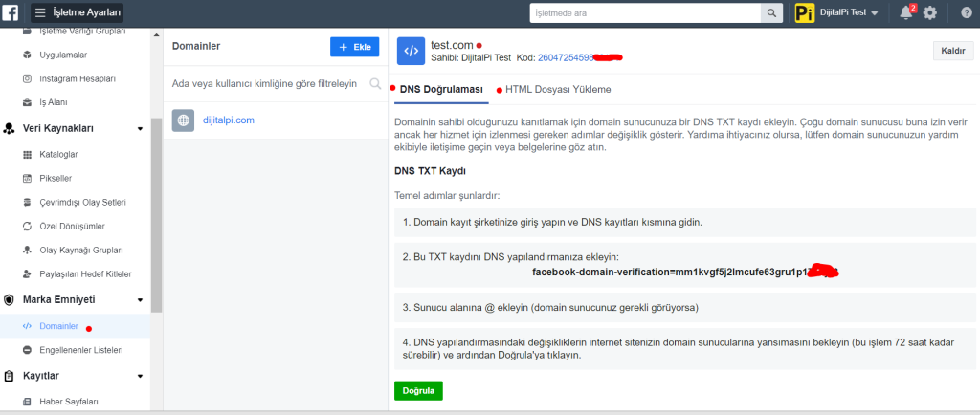Viewport: 980px width, 415px height.
Task: Click the Olay Kaynağı Grupları icon
Action: pyautogui.click(x=27, y=251)
